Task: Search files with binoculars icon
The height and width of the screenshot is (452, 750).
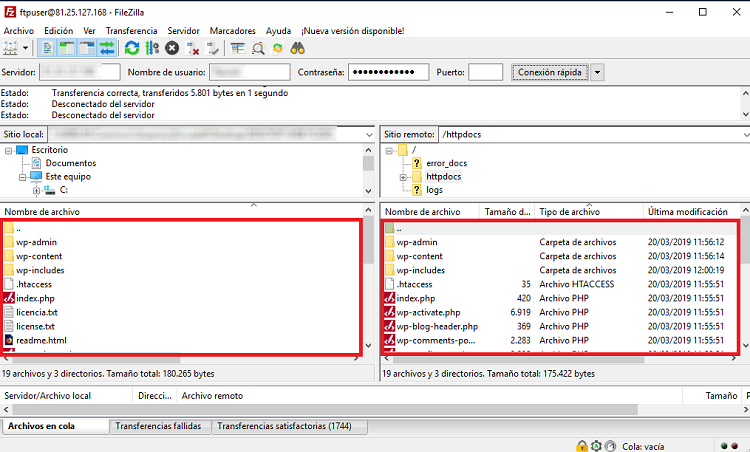Action: [298, 48]
